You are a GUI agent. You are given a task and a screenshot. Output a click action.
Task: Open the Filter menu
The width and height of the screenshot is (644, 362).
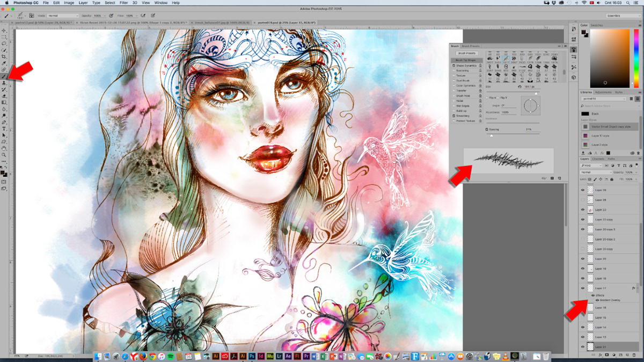[124, 3]
